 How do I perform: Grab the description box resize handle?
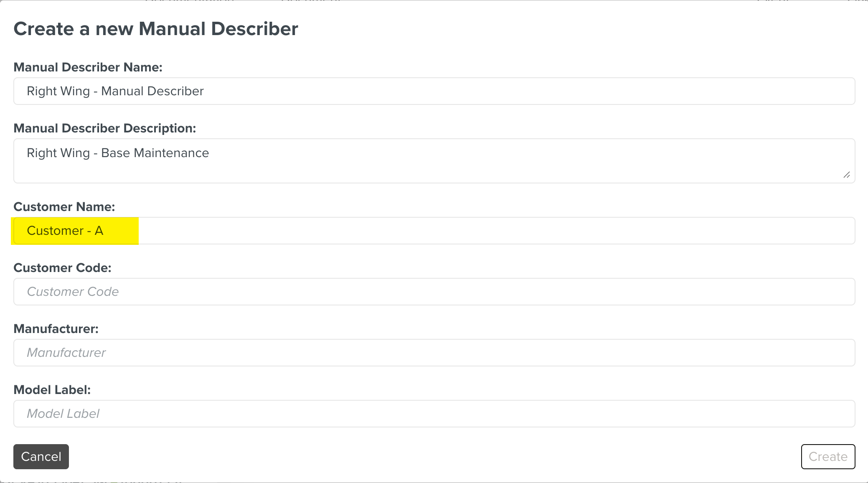847,175
